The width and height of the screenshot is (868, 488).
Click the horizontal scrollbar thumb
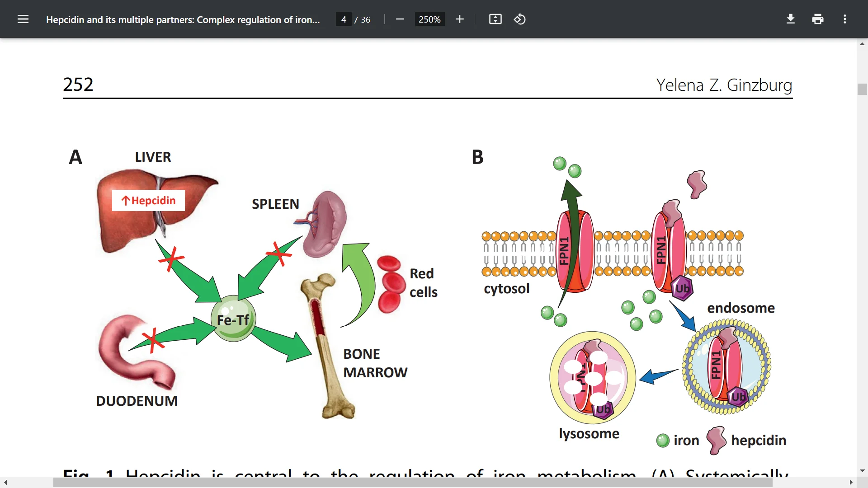413,483
